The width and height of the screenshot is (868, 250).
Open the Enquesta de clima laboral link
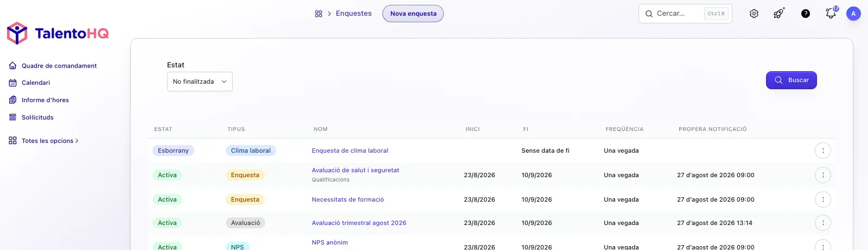coord(350,151)
